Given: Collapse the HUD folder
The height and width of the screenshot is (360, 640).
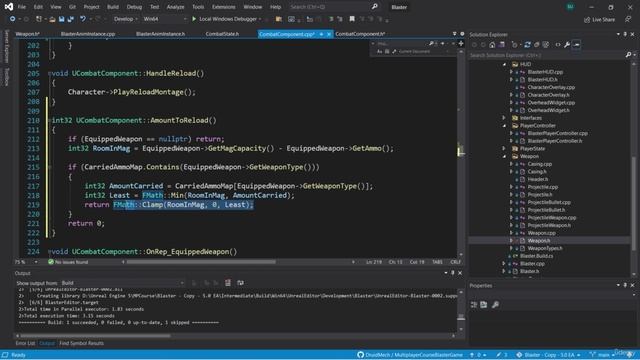Looking at the screenshot, I should 504,64.
